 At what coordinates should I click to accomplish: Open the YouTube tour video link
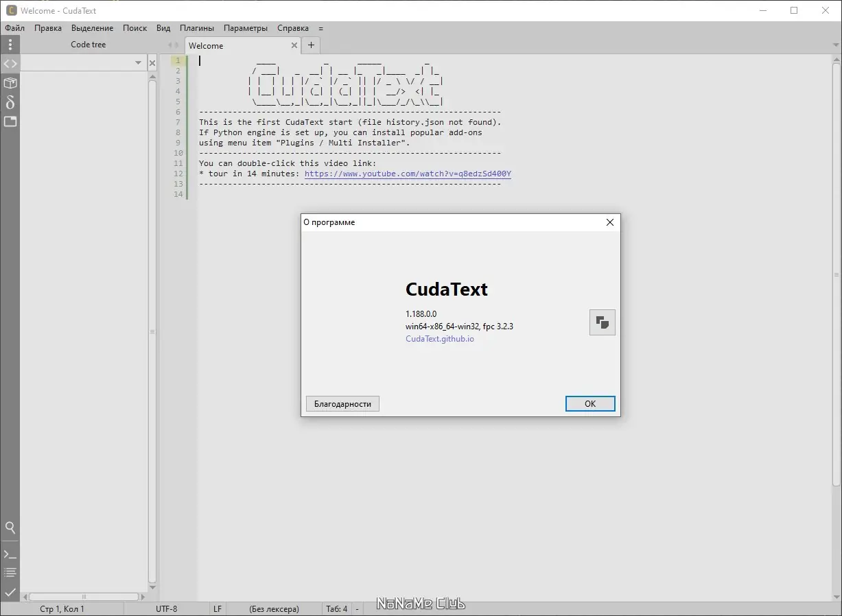pos(408,174)
